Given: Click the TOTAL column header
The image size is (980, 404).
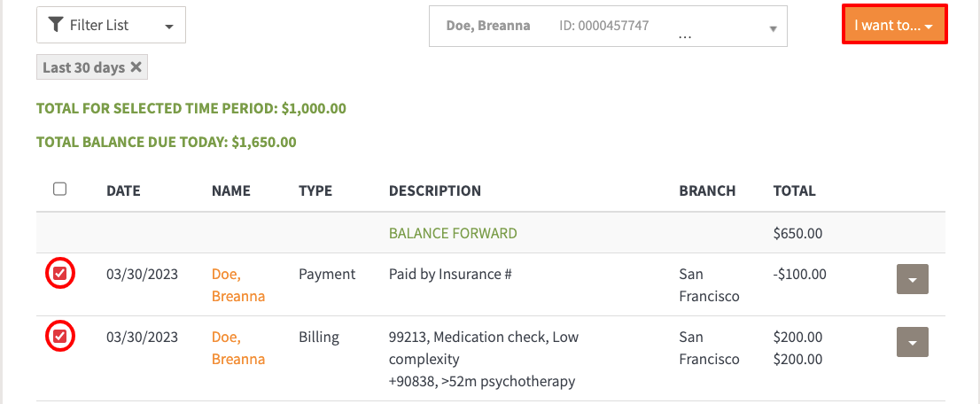Looking at the screenshot, I should click(x=794, y=190).
